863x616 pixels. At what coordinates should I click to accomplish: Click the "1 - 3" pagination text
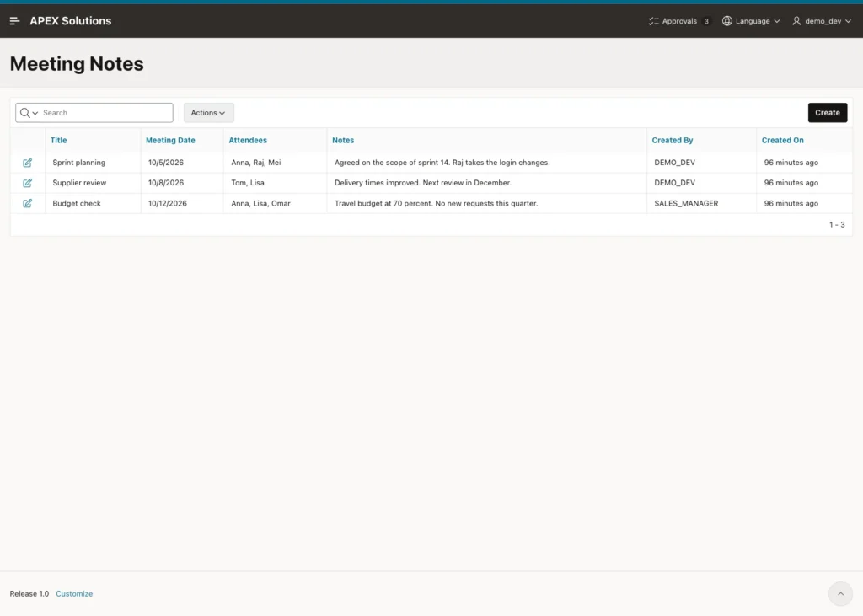pyautogui.click(x=837, y=225)
